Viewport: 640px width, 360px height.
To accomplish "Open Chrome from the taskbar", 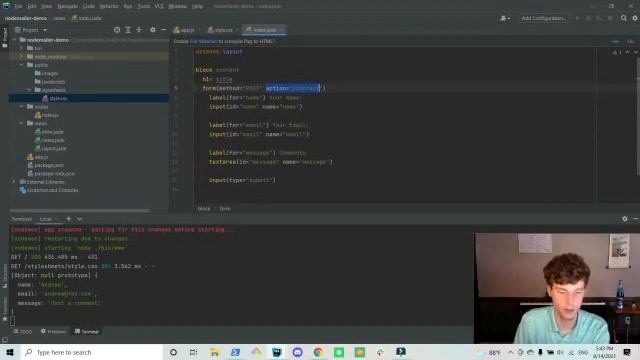I will pyautogui.click(x=318, y=352).
